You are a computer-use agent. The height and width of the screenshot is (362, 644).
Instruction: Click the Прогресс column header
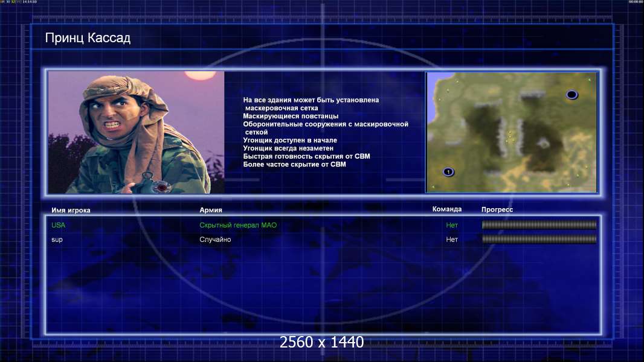(x=497, y=209)
